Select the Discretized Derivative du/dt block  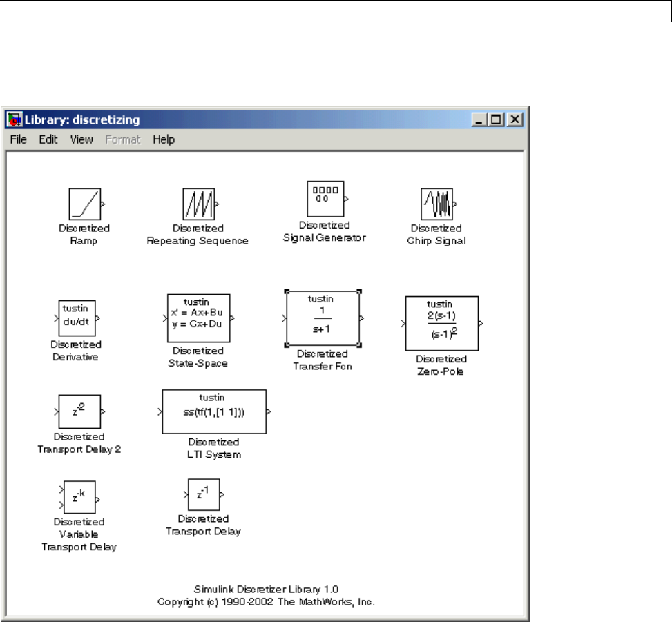coord(77,318)
